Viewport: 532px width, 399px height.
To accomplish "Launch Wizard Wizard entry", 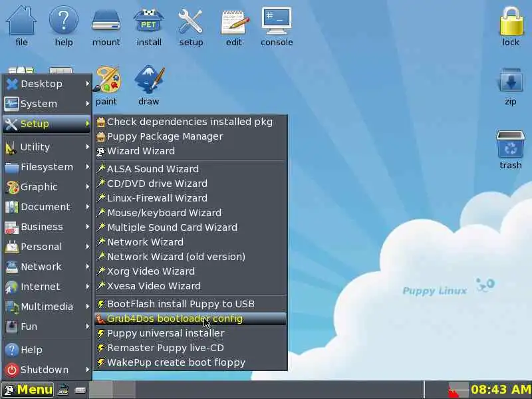I will point(190,151).
